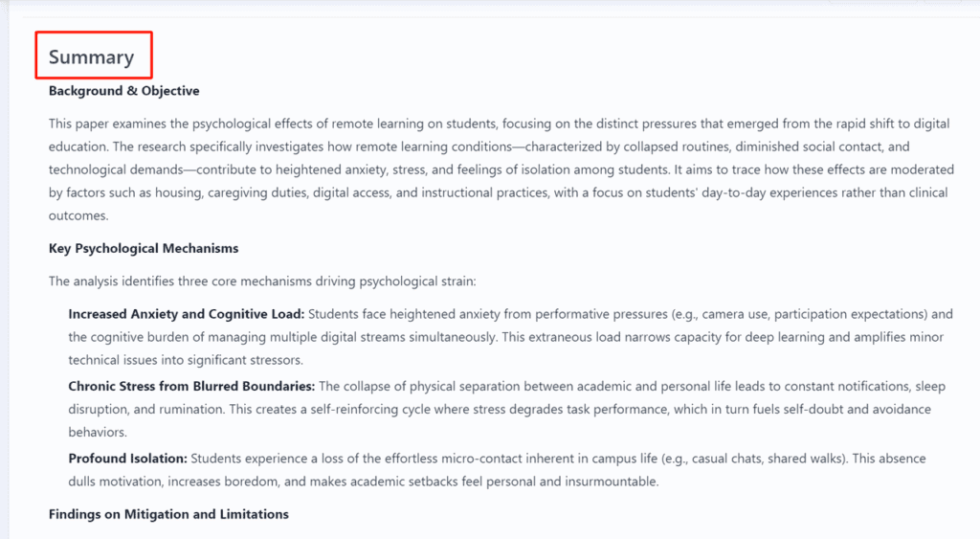The width and height of the screenshot is (980, 539).
Task: Click the Summary heading
Action: (x=92, y=56)
